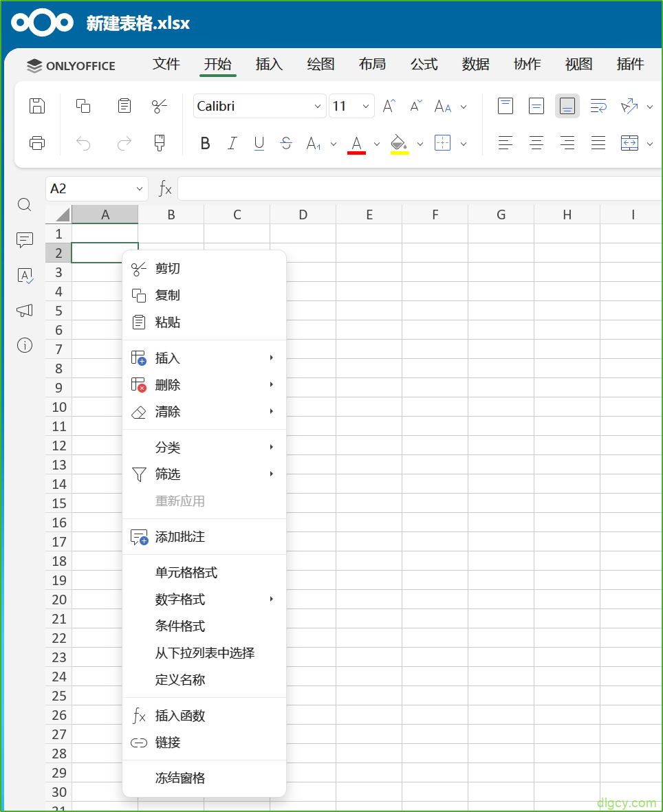This screenshot has height=812, width=663.
Task: Click the Wrap text icon
Action: [598, 106]
